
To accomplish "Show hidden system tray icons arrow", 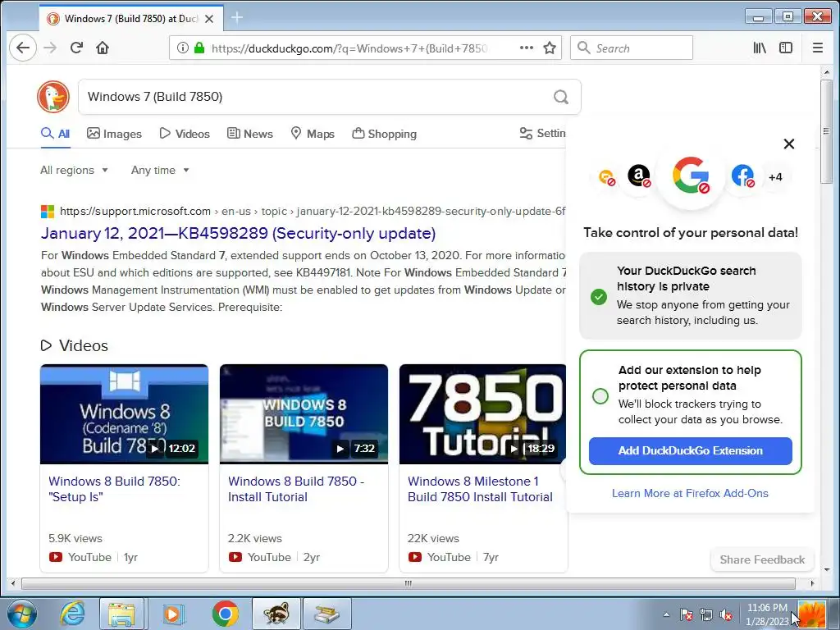I will pos(666,614).
